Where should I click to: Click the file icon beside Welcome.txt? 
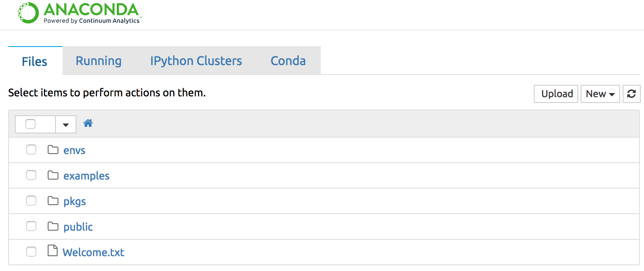click(52, 250)
